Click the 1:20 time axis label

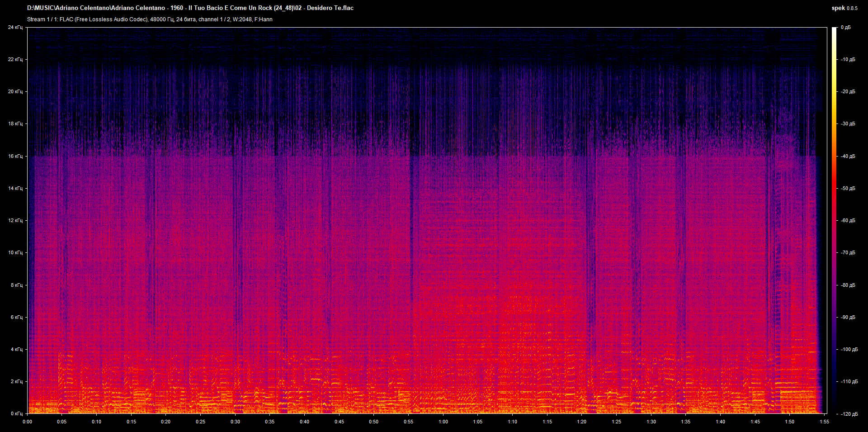[x=582, y=422]
